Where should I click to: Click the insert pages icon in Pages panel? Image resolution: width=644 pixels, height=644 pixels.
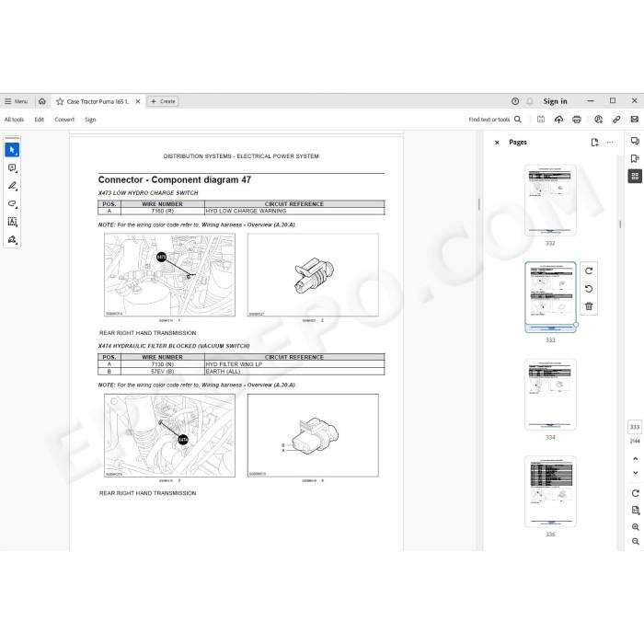594,143
